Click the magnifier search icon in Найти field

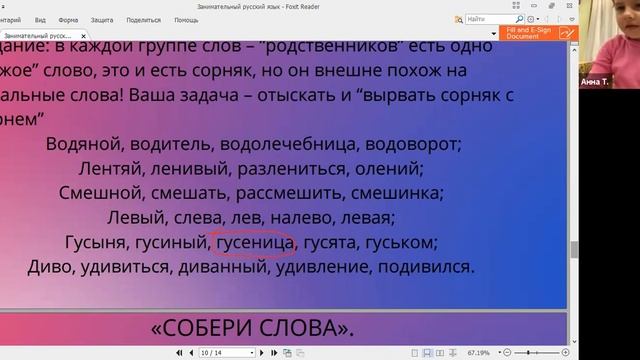point(519,19)
